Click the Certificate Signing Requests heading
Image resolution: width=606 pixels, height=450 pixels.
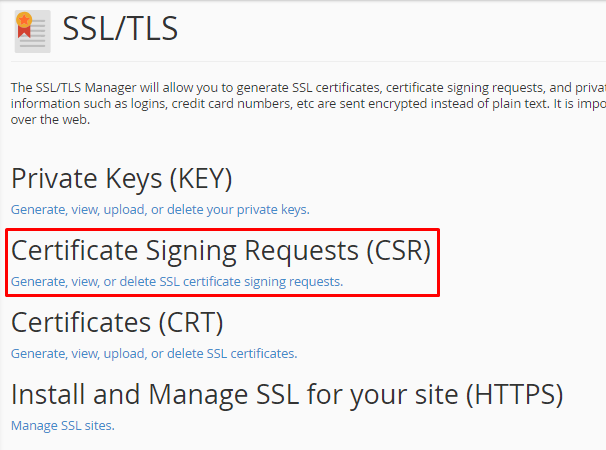(221, 251)
